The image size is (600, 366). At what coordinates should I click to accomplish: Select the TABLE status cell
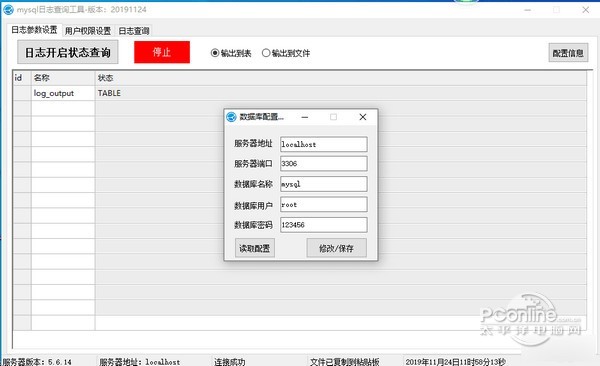[341, 93]
